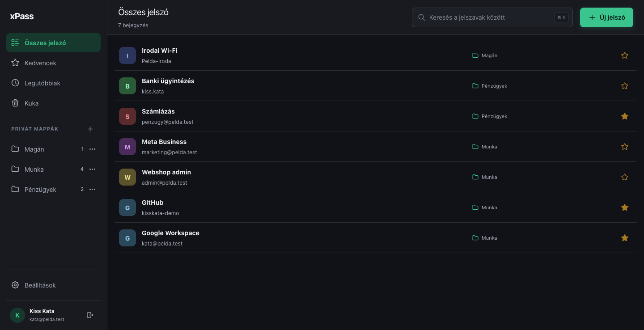Viewport: 644px width, 330px height.
Task: Open the three-dot menu for Magán folder
Action: [92, 149]
